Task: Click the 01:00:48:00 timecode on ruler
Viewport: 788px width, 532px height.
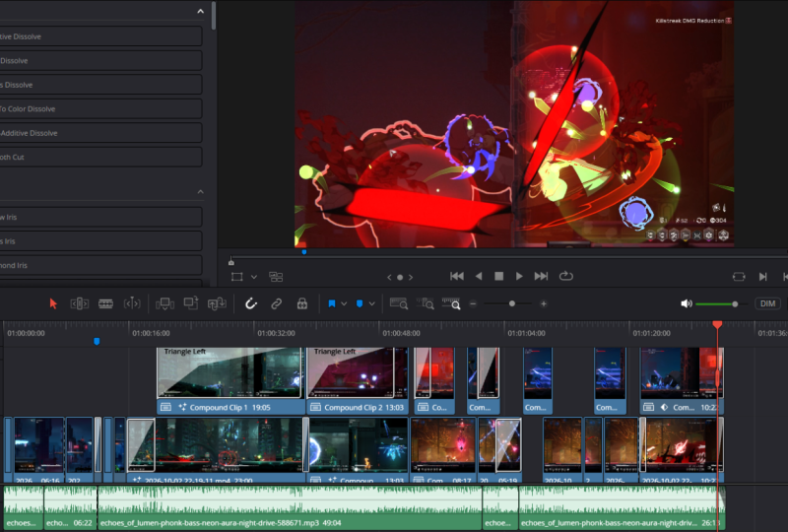Action: coord(401,333)
